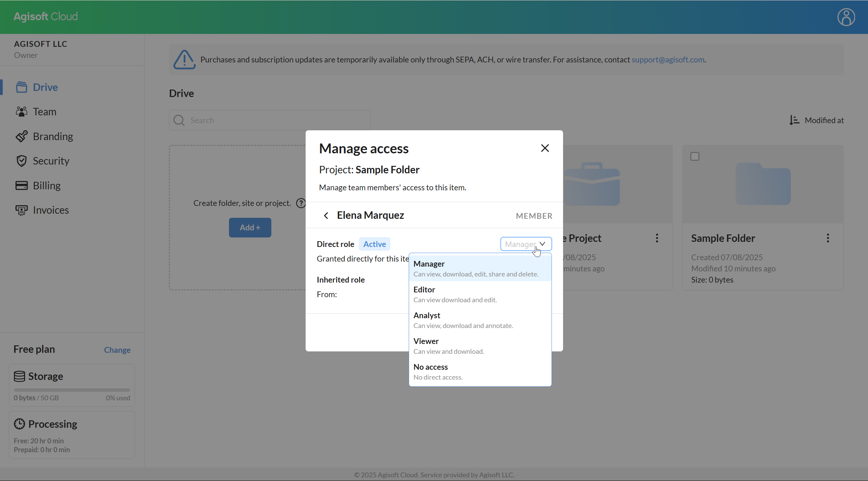
Task: Close the Manage access dialog
Action: point(545,148)
